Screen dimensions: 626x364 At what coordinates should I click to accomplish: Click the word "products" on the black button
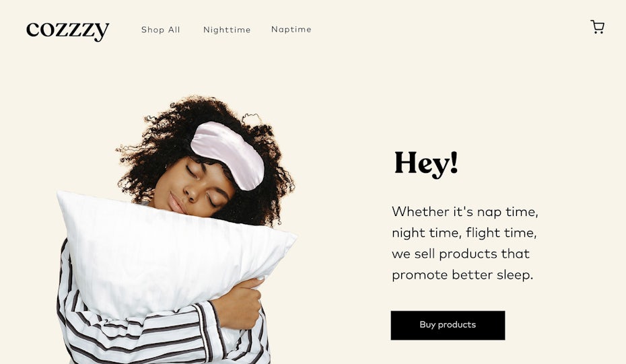click(x=457, y=325)
